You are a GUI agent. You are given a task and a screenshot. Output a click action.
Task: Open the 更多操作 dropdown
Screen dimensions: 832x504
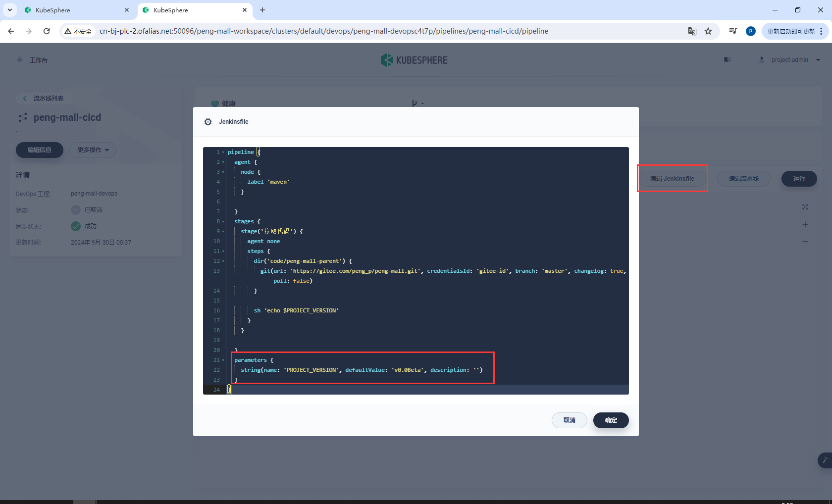click(x=93, y=150)
